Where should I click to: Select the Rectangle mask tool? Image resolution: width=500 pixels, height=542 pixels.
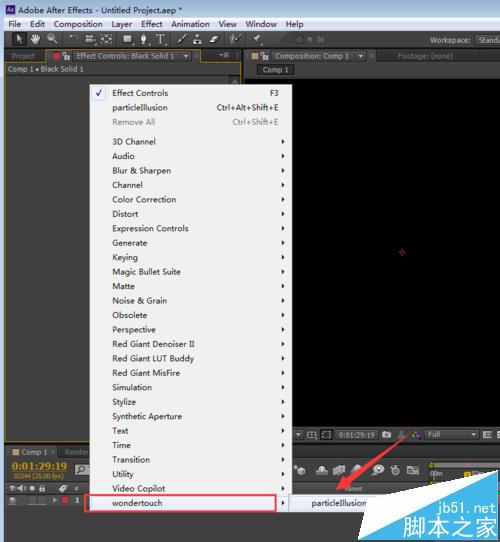[x=128, y=39]
